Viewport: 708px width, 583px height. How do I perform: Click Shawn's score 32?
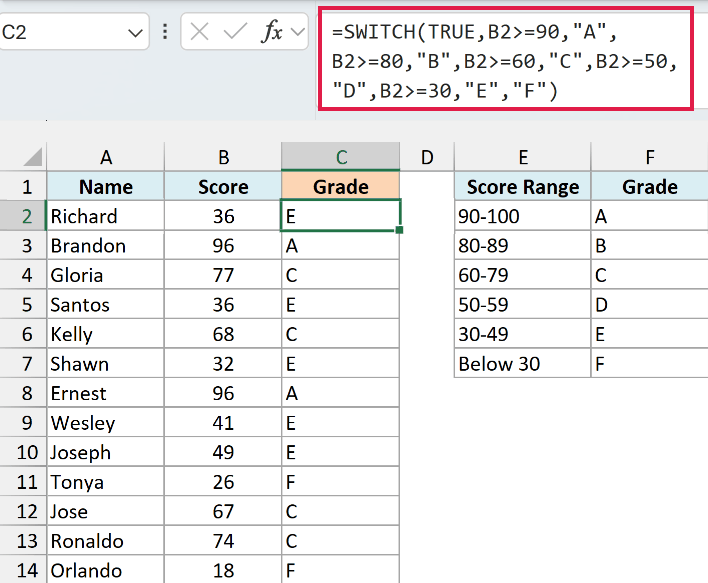(223, 364)
